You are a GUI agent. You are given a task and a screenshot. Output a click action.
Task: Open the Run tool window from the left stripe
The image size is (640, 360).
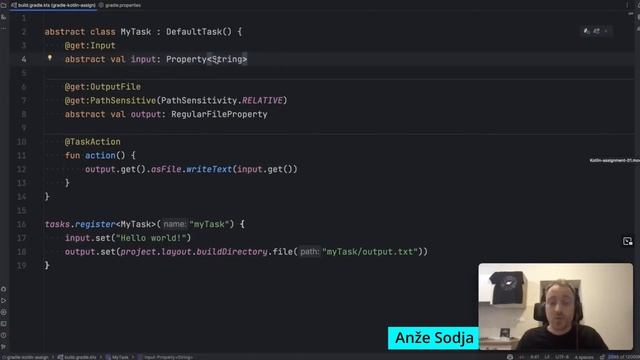pos(4,300)
